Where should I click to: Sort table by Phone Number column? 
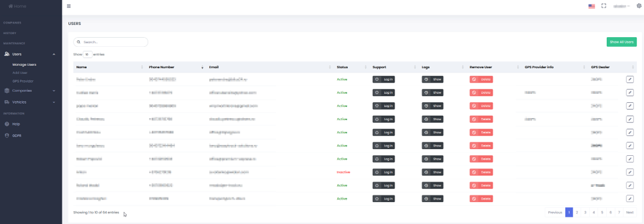tap(176, 67)
